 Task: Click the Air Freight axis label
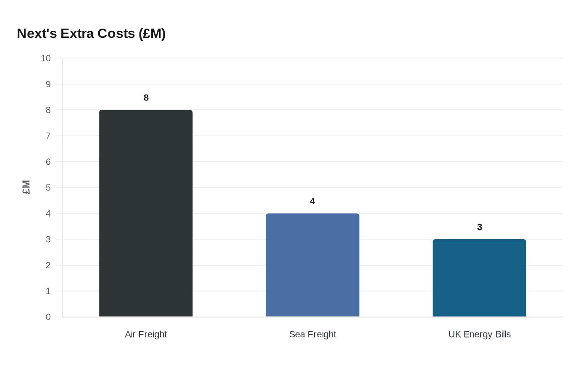(x=146, y=334)
